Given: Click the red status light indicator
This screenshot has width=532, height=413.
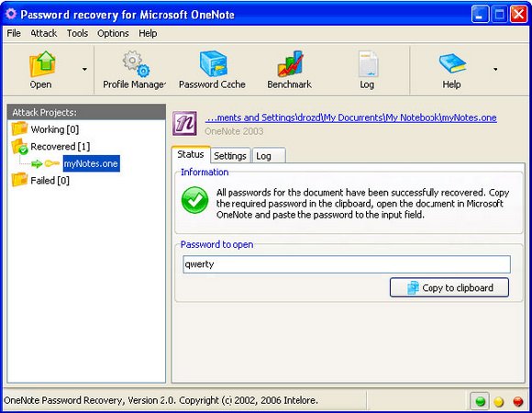Looking at the screenshot, I should click(x=517, y=402).
